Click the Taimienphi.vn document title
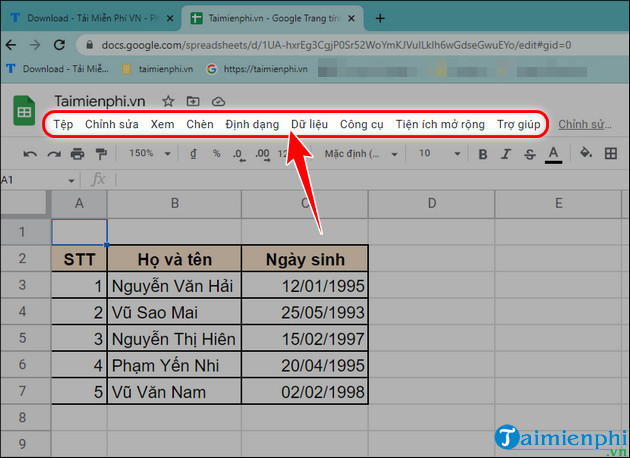Screen dimensions: 630x458 (x=100, y=101)
